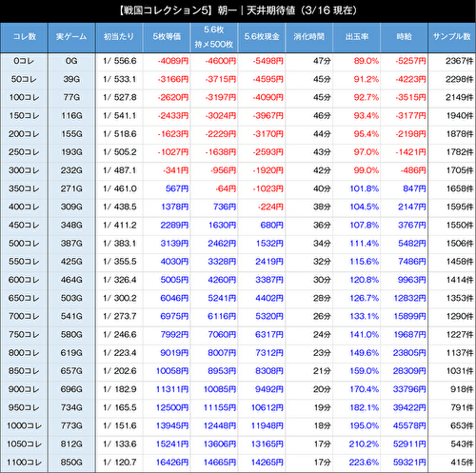Select the 750コレ row label
This screenshot has width=476, height=473.
[x=24, y=335]
